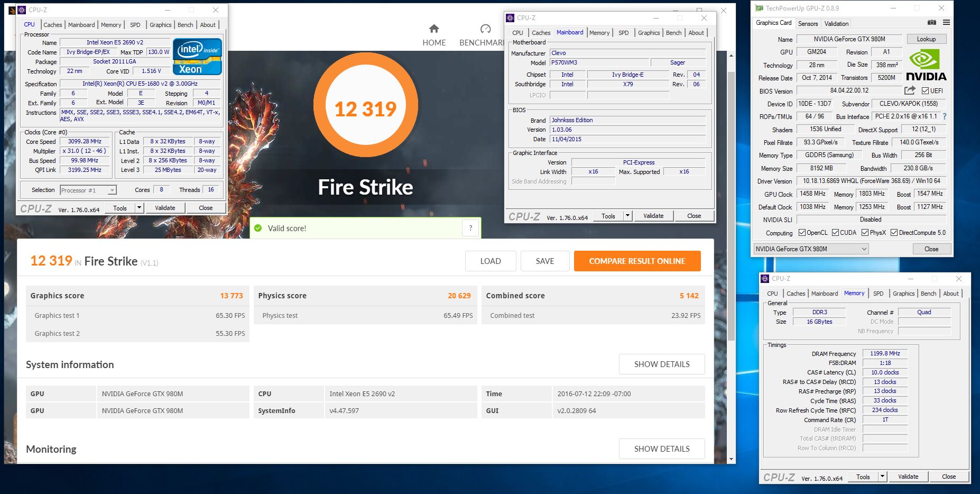Click the Valid score help question mark
Image resolution: width=980 pixels, height=494 pixels.
click(470, 228)
